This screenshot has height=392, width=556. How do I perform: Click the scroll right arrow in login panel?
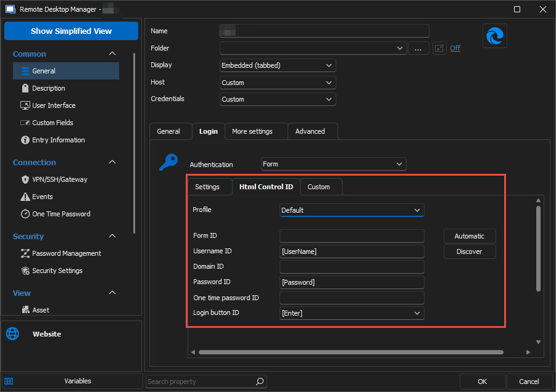528,352
